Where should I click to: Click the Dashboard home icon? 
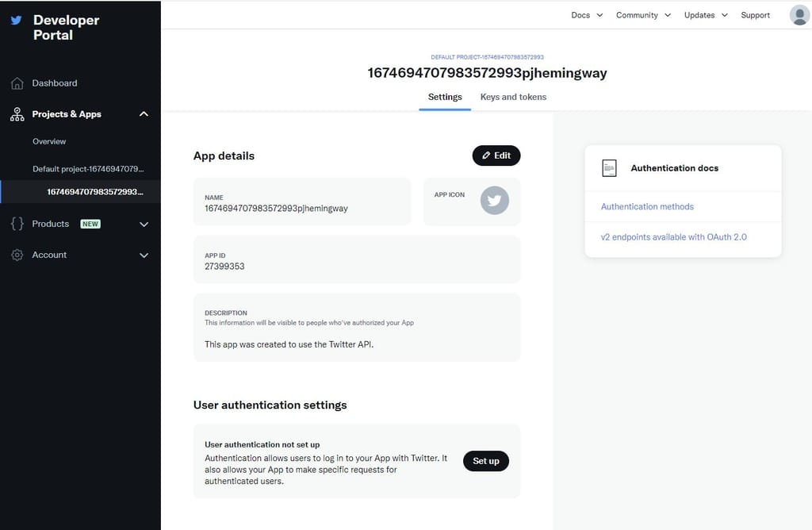point(17,83)
